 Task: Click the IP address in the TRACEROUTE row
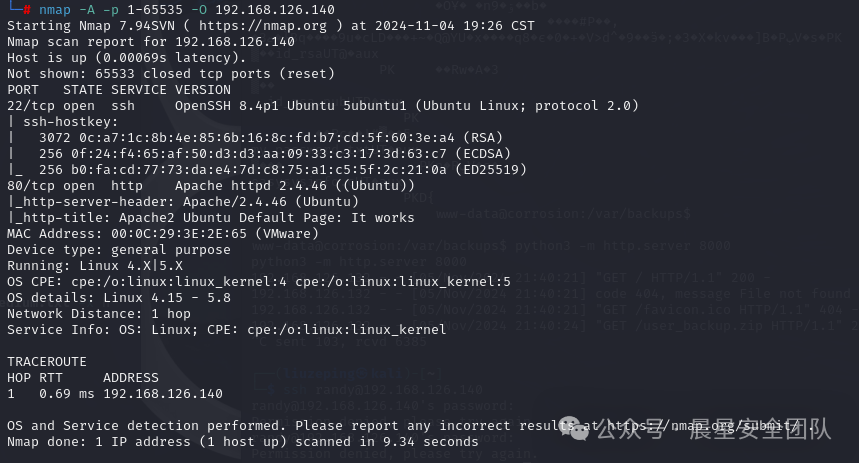160,394
